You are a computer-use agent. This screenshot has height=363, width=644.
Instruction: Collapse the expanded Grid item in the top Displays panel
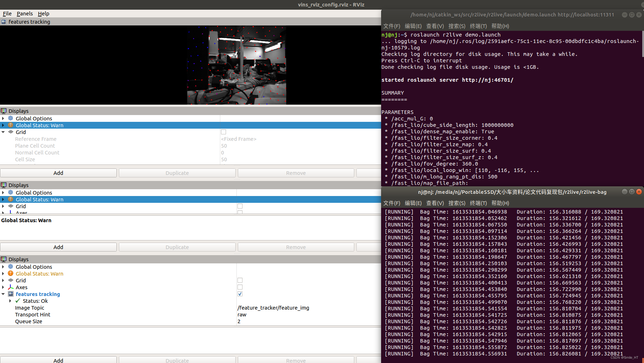tap(3, 132)
